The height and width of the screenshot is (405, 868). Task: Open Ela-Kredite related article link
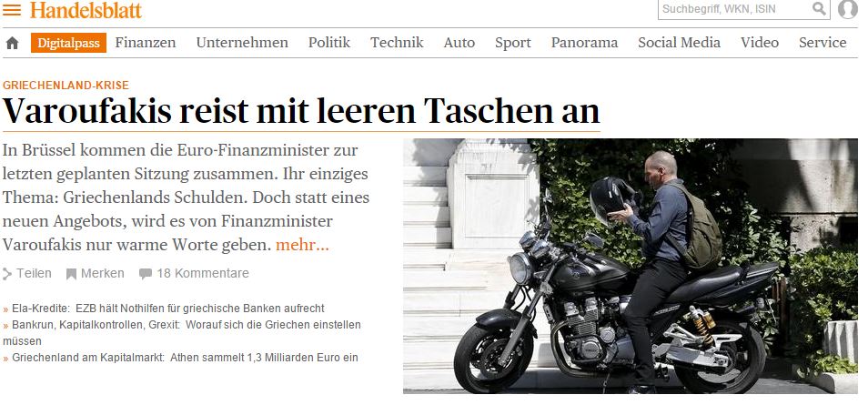click(164, 309)
